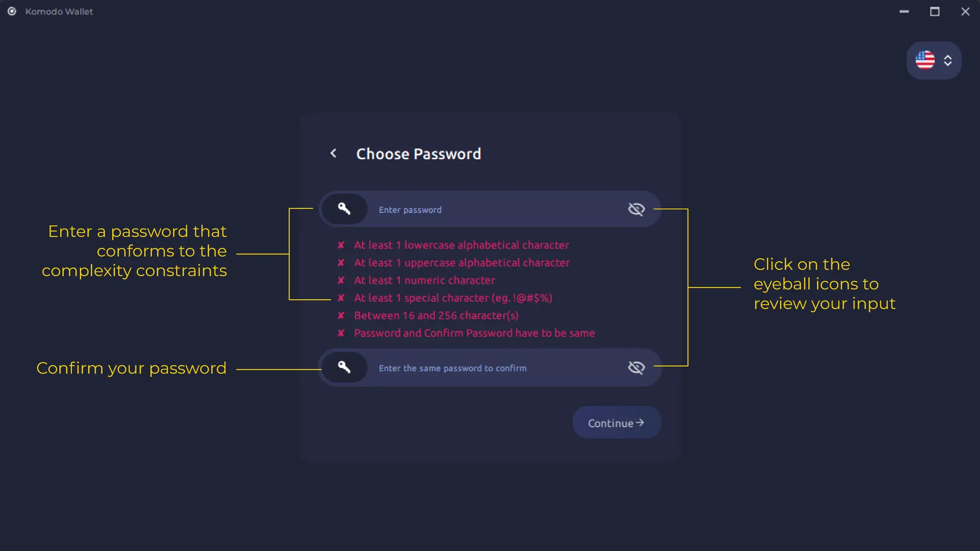Image resolution: width=980 pixels, height=551 pixels.
Task: Select the special character requirement text
Action: pyautogui.click(x=453, y=298)
